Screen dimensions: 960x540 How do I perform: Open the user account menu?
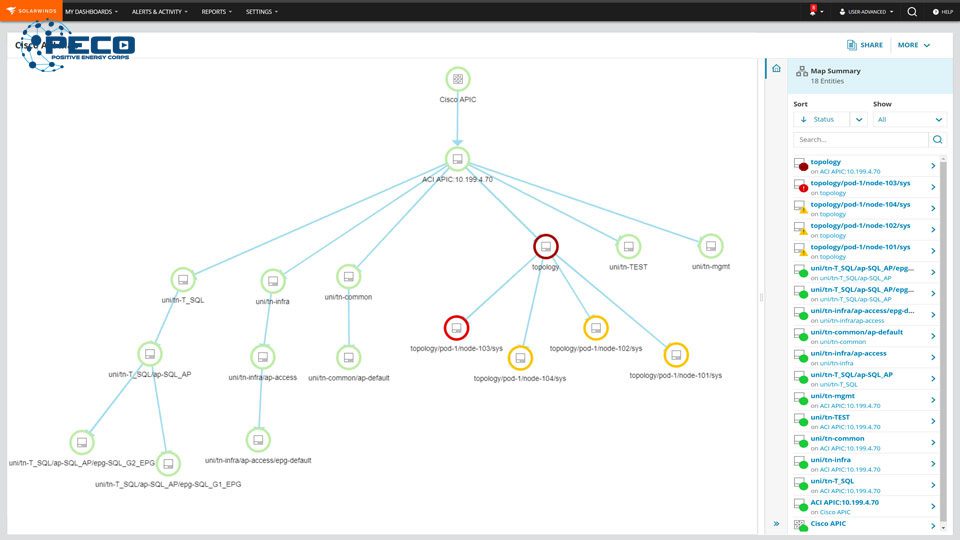866,12
